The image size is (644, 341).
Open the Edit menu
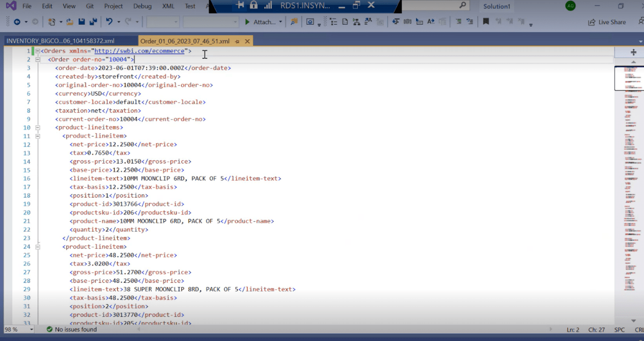[47, 6]
